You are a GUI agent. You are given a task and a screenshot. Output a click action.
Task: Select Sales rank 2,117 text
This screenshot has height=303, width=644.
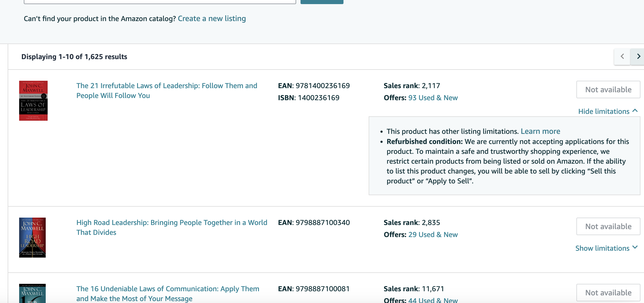pyautogui.click(x=412, y=86)
